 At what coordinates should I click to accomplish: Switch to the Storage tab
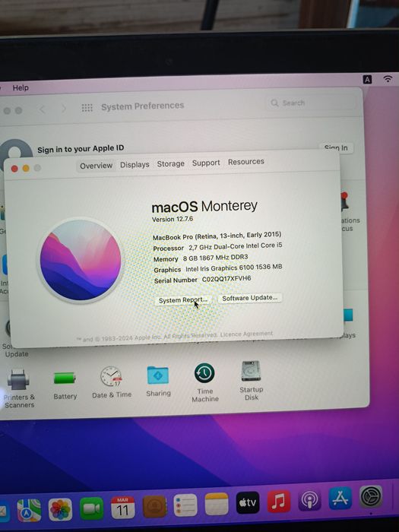pyautogui.click(x=170, y=164)
